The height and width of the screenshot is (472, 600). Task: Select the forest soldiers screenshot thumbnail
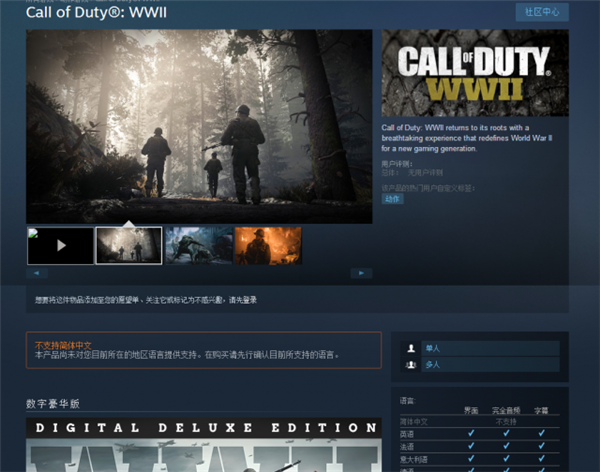(129, 245)
